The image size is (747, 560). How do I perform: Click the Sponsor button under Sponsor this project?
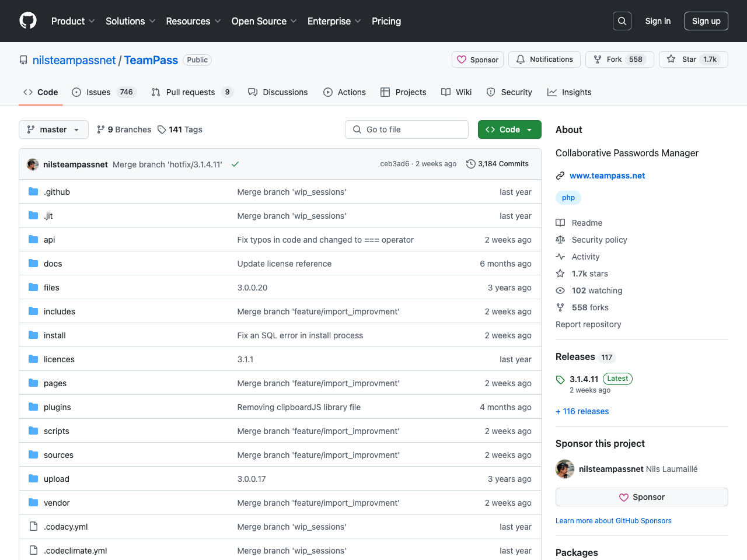click(642, 497)
